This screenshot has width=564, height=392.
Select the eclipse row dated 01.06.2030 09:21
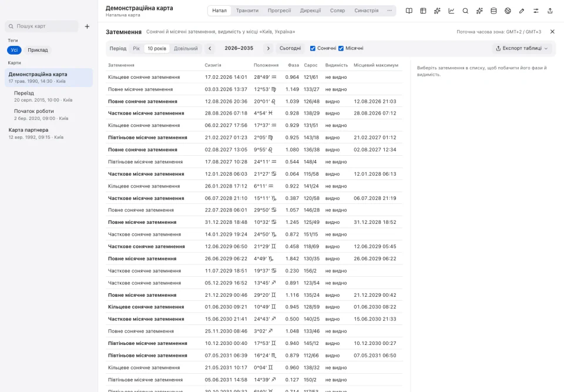(x=254, y=307)
